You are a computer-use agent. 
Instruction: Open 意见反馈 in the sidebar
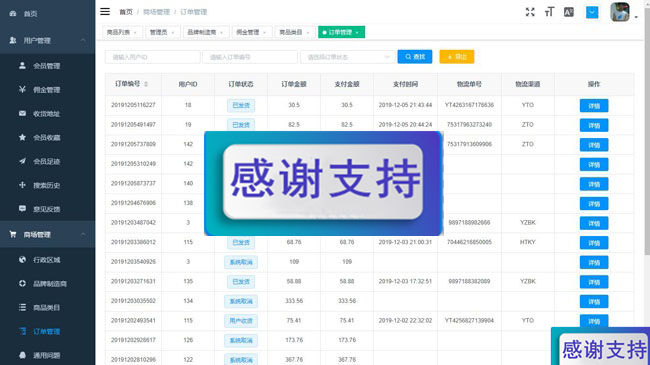47,209
